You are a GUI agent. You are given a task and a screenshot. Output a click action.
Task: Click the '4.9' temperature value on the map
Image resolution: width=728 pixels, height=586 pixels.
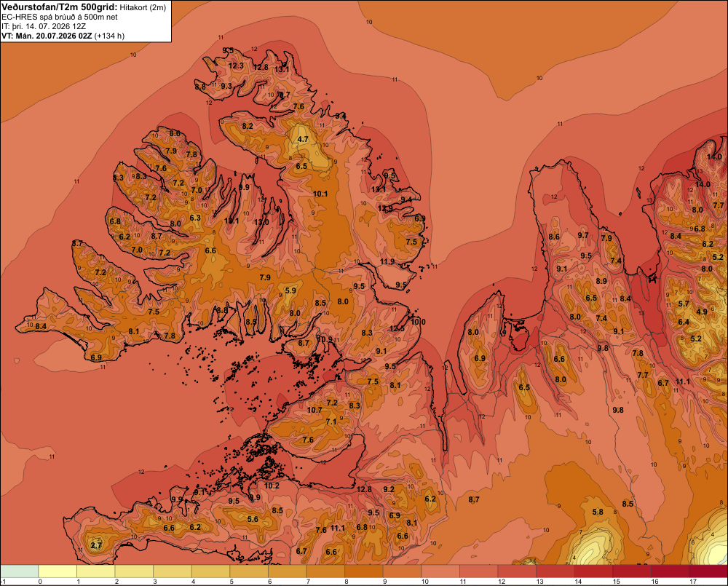[702, 312]
